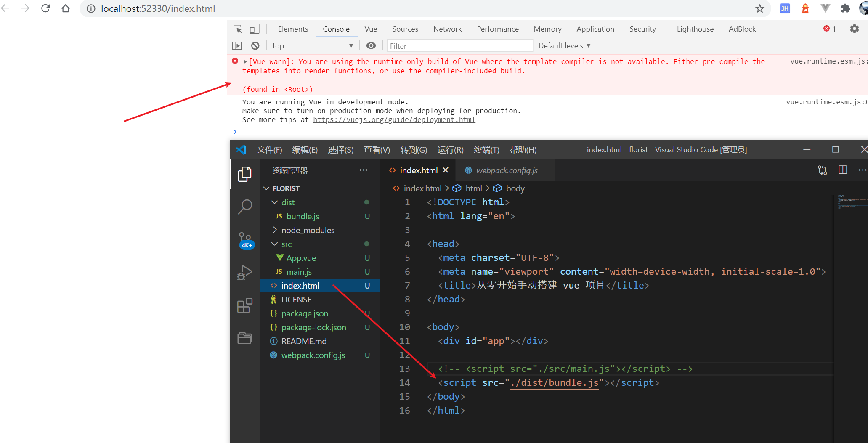The height and width of the screenshot is (443, 868).
Task: Open changes compare icon in editor toolbar
Action: [x=822, y=170]
